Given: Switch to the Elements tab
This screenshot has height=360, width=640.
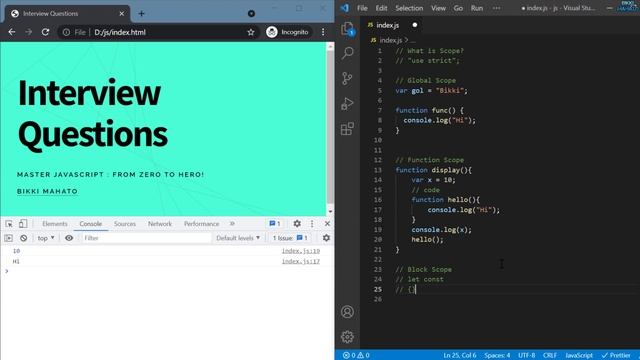Looking at the screenshot, I should click(55, 224).
